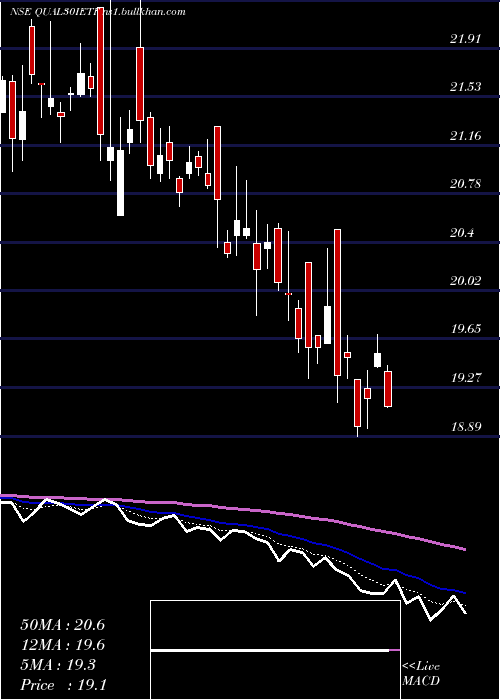The height and width of the screenshot is (700, 500).
Task: Click the NSE QUAL30IETF ticker title
Action: 59,12
